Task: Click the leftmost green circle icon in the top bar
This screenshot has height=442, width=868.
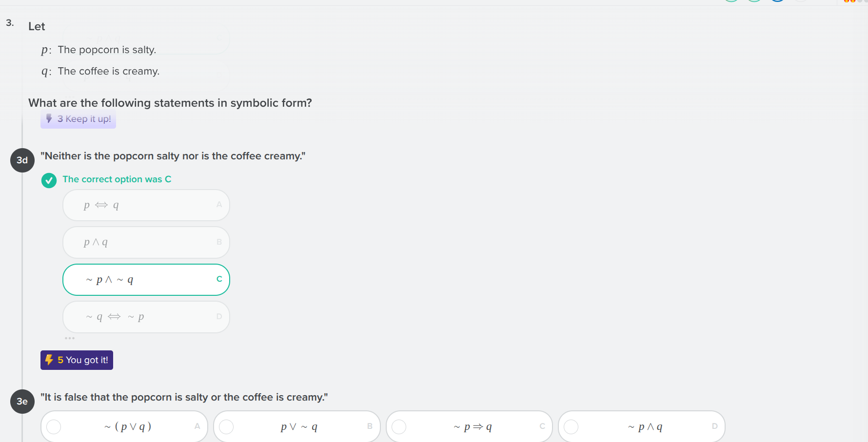Action: click(x=731, y=1)
